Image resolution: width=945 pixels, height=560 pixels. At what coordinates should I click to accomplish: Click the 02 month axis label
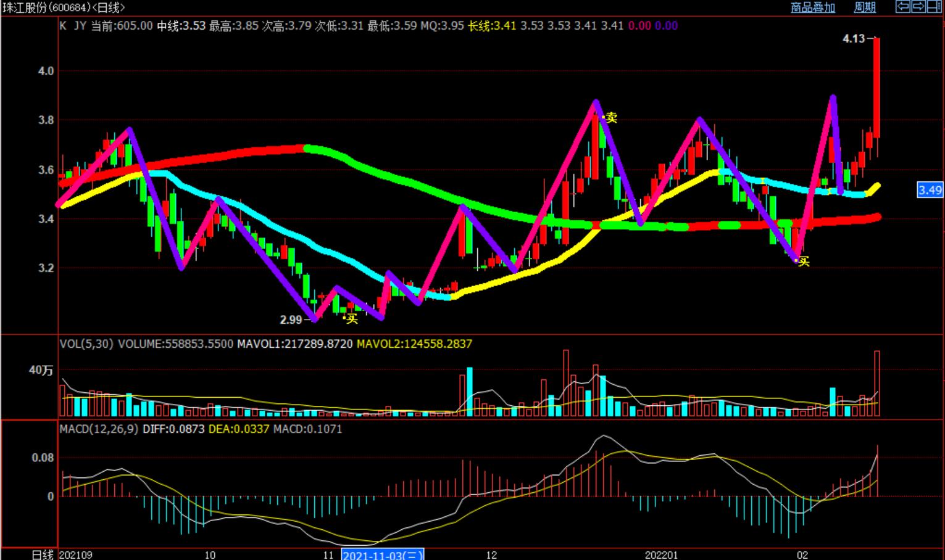tap(802, 554)
